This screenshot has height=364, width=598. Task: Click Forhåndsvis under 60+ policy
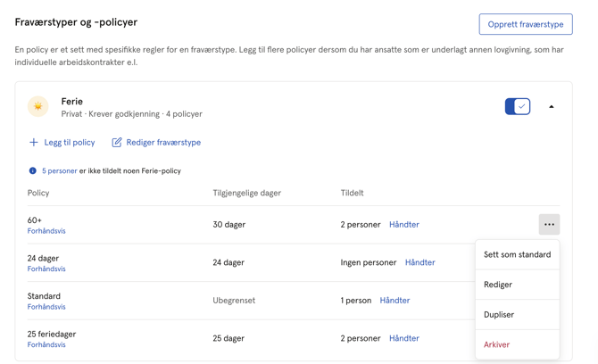[46, 231]
